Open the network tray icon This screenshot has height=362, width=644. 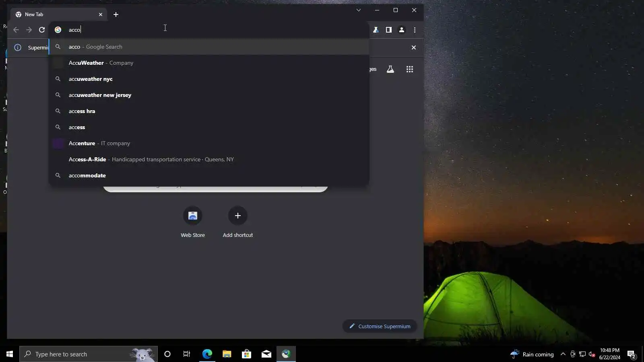[x=582, y=354]
